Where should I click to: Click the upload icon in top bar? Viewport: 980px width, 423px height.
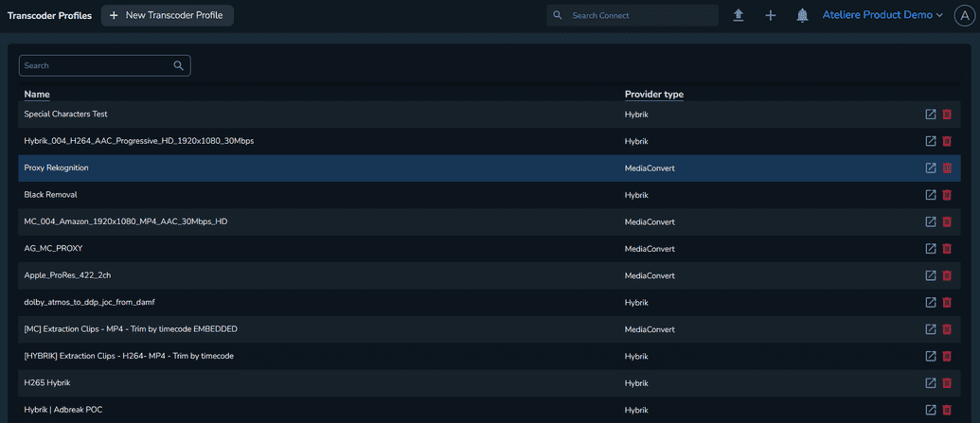739,16
